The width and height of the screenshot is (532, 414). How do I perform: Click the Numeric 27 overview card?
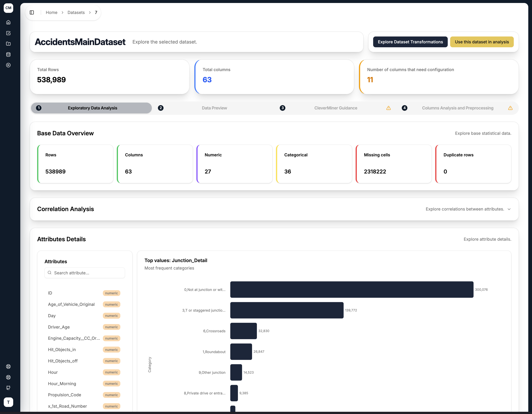tap(234, 164)
